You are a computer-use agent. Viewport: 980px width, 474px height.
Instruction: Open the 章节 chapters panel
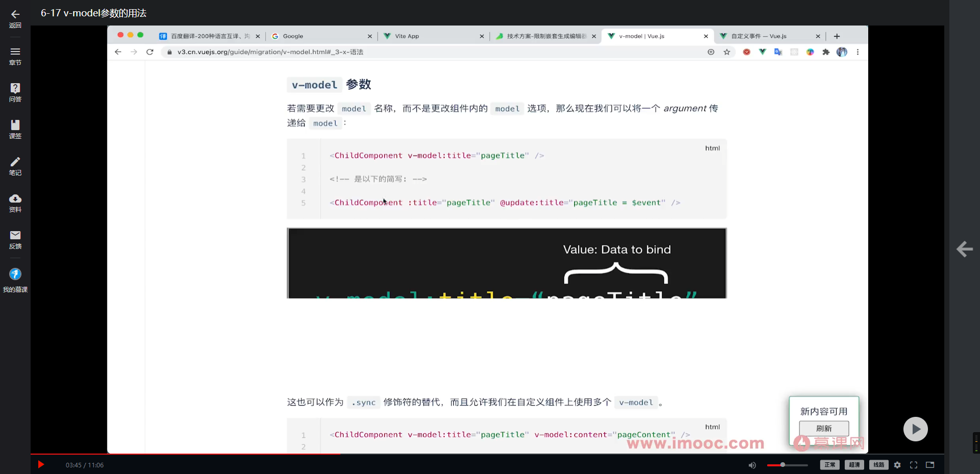pos(15,56)
